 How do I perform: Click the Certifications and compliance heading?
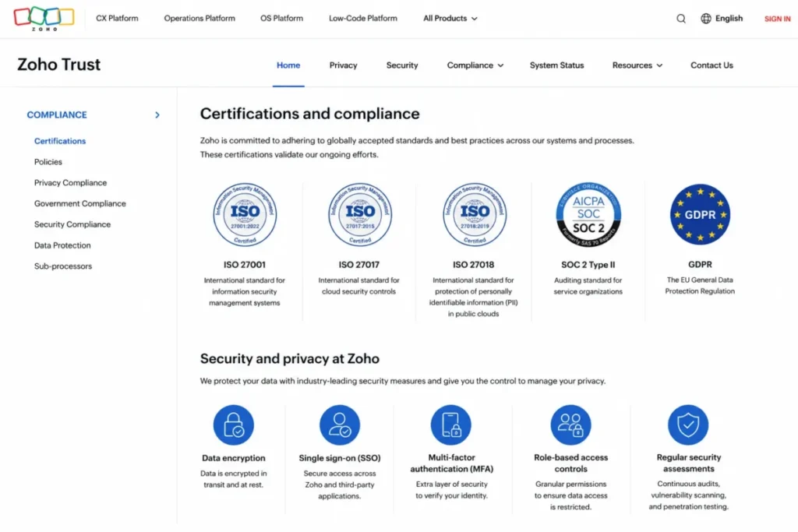click(x=309, y=114)
